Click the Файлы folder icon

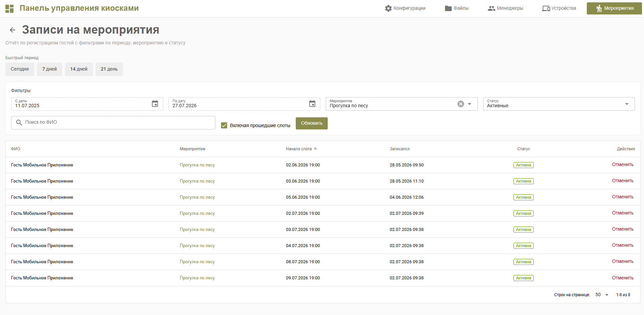448,8
